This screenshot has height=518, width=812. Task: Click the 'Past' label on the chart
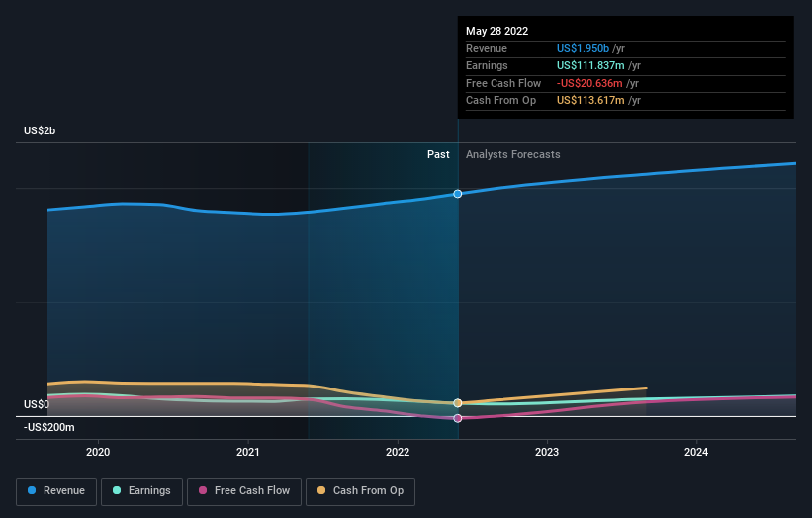pyautogui.click(x=438, y=155)
